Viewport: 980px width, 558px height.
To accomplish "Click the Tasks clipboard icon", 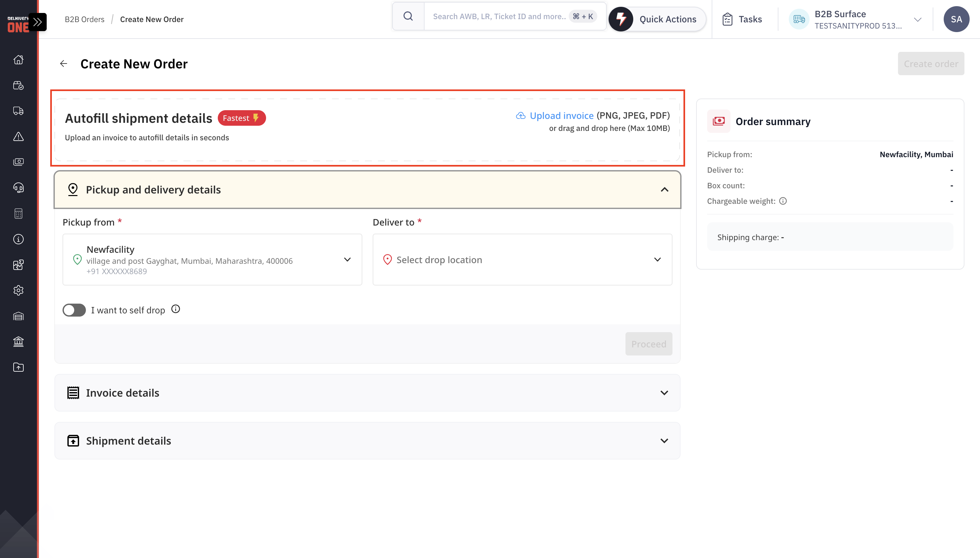I will coord(727,19).
